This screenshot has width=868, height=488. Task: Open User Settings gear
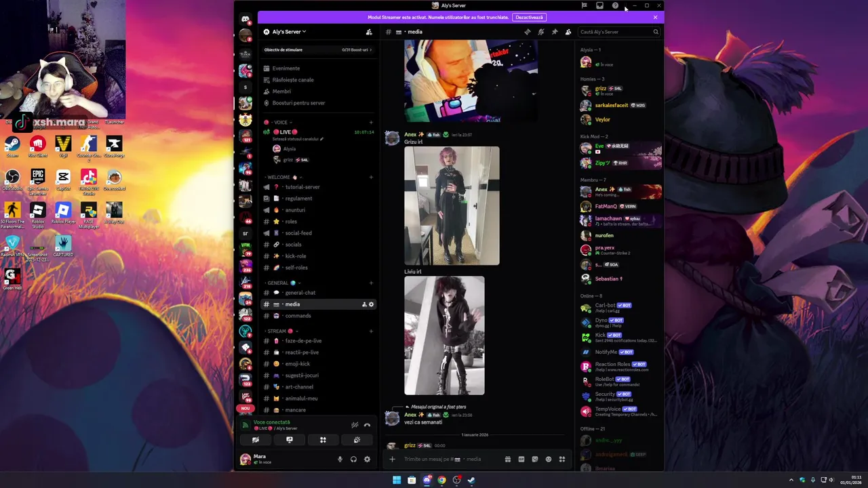pyautogui.click(x=367, y=460)
